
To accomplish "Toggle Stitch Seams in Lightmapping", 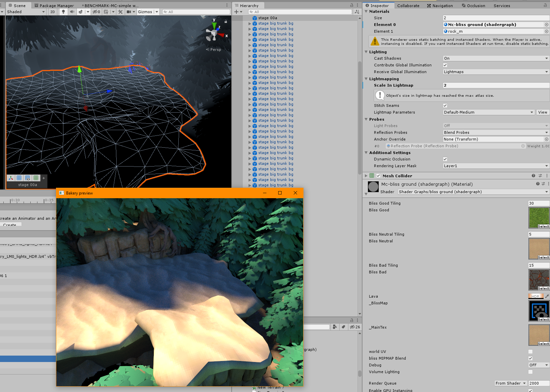I will tap(445, 105).
